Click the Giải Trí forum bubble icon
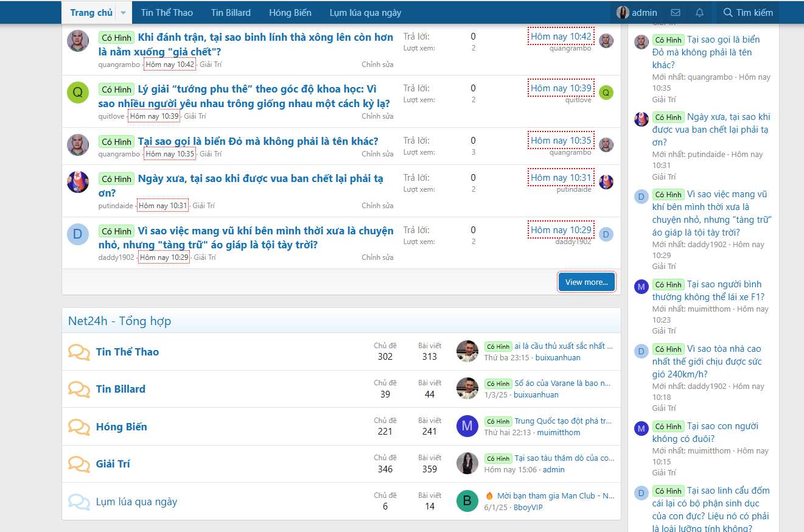 pos(79,464)
